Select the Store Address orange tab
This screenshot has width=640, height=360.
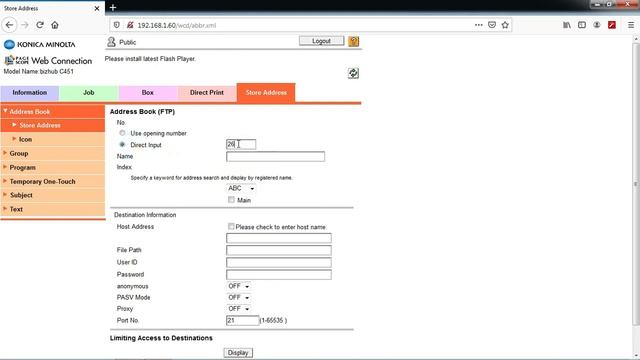point(266,93)
